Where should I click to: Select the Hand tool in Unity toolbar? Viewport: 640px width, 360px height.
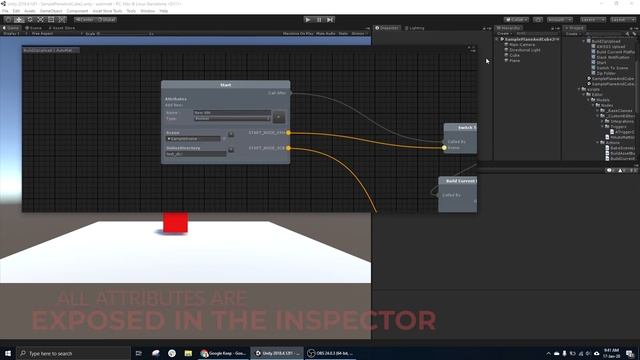coord(8,20)
